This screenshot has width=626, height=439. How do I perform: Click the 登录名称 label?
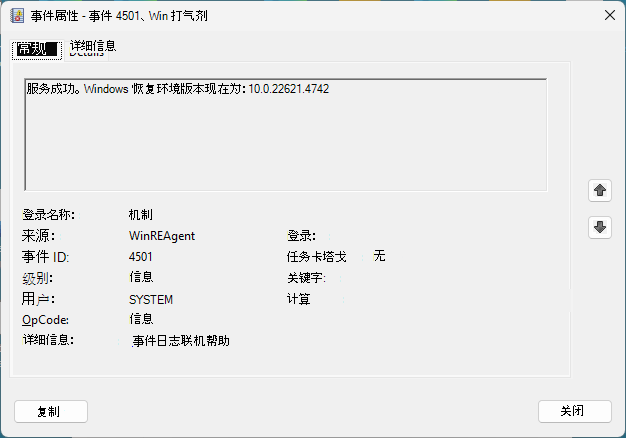(48, 215)
